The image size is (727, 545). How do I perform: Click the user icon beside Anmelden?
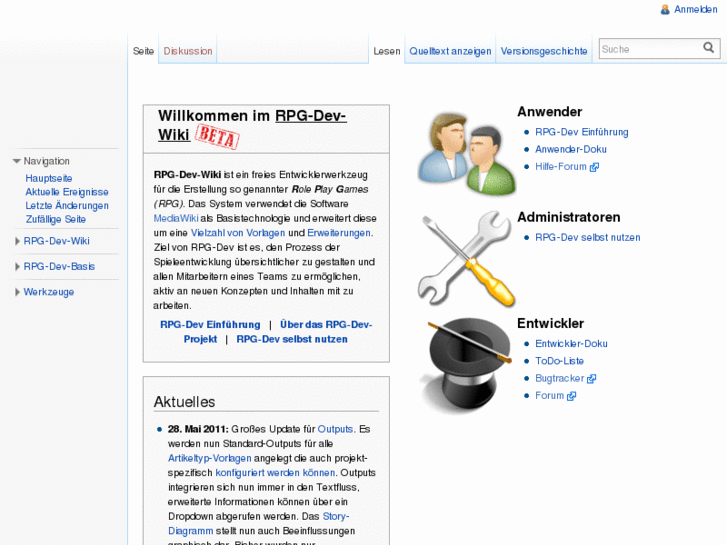[665, 9]
